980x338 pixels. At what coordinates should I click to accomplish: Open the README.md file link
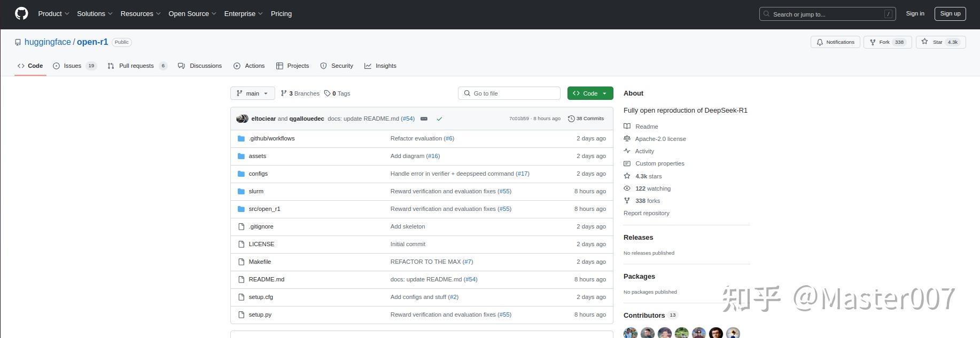266,279
